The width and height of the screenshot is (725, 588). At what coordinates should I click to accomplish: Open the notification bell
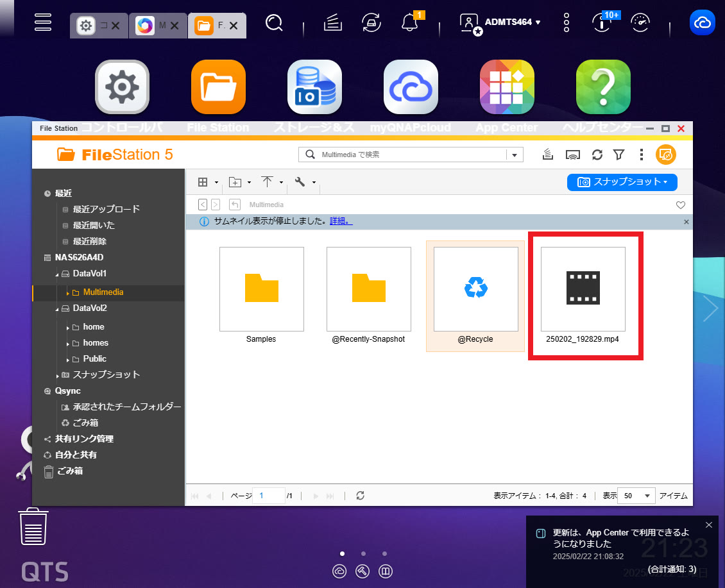pos(410,22)
